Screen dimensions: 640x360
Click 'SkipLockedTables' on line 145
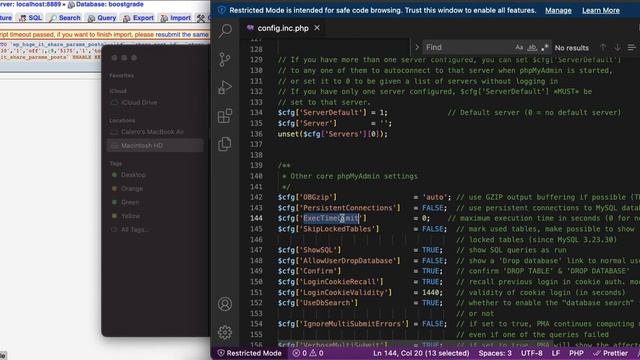337,229
